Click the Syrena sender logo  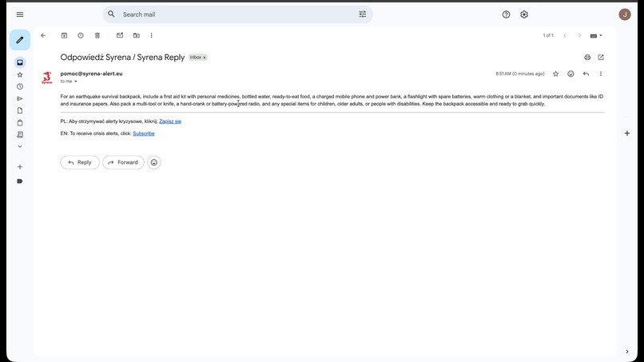[47, 78]
